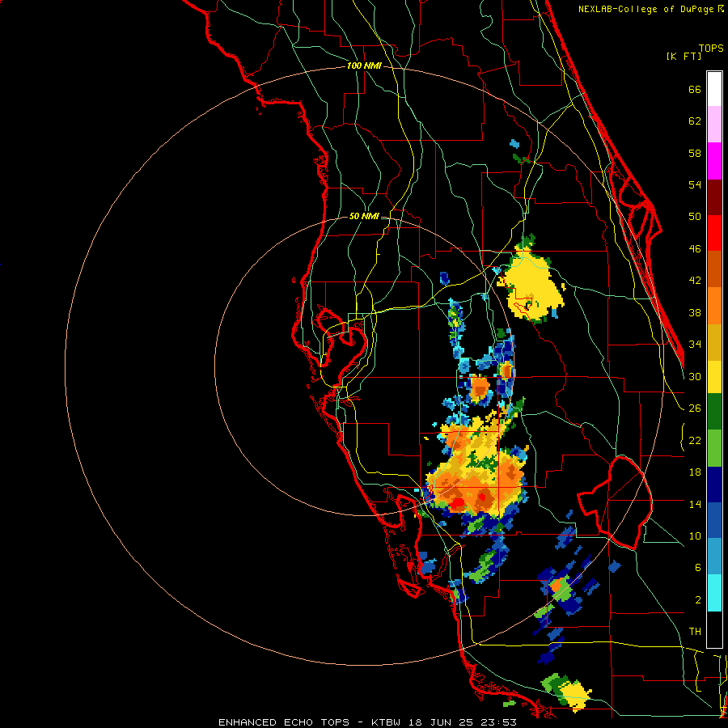
Task: Click the KTBW radar site identifier
Action: (x=386, y=722)
